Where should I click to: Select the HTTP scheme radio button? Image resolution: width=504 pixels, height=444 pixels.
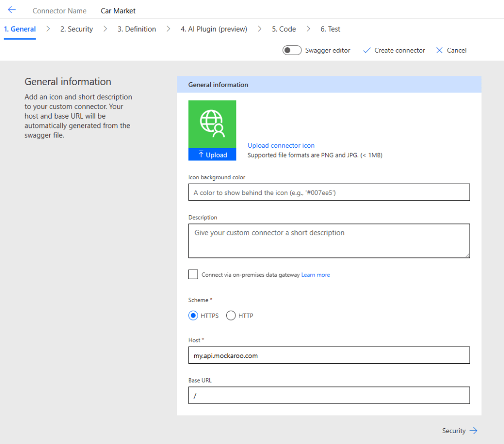coord(231,316)
